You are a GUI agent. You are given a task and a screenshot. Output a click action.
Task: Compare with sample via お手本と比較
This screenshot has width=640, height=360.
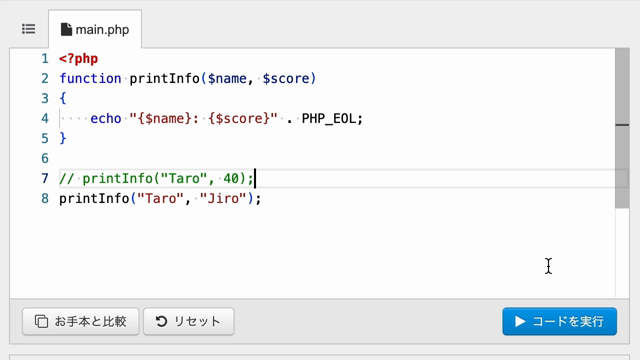[80, 321]
